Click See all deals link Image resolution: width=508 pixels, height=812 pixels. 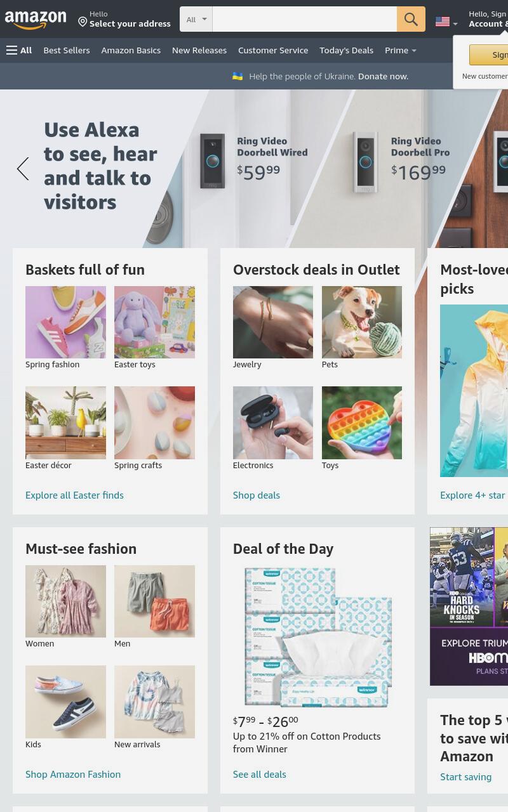pos(260,775)
